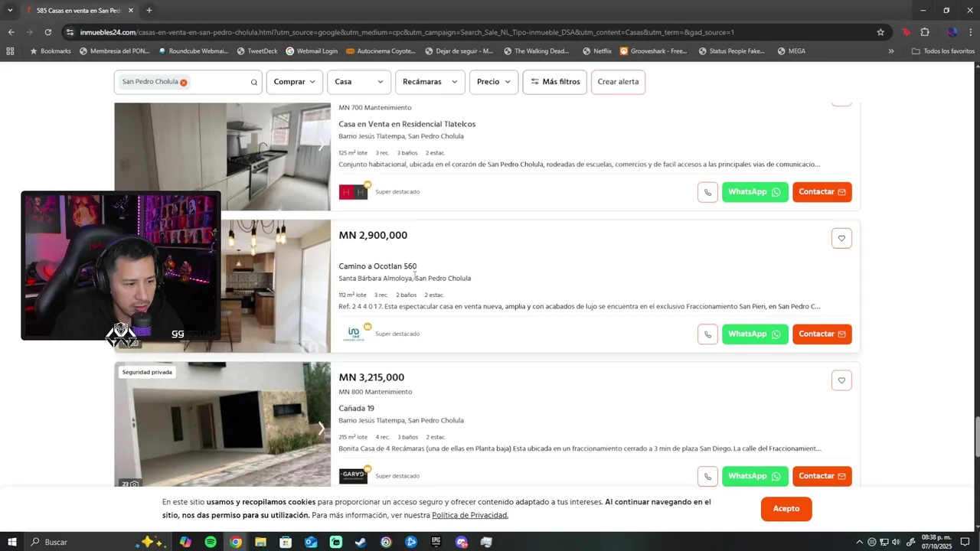Open Spotify from the taskbar
The image size is (980, 551).
(211, 542)
